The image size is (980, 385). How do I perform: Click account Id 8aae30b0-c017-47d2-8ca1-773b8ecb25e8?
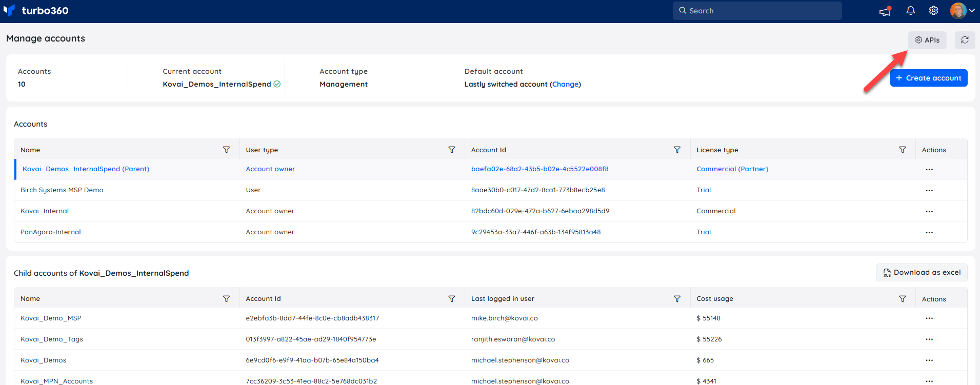538,190
